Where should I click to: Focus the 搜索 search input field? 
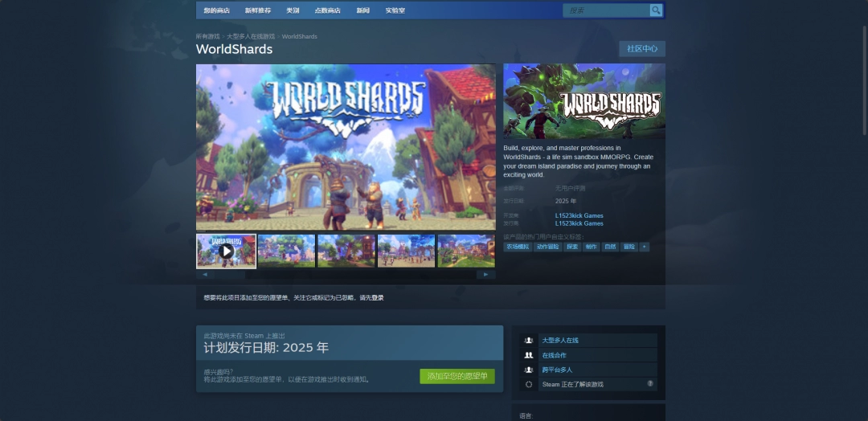click(607, 10)
